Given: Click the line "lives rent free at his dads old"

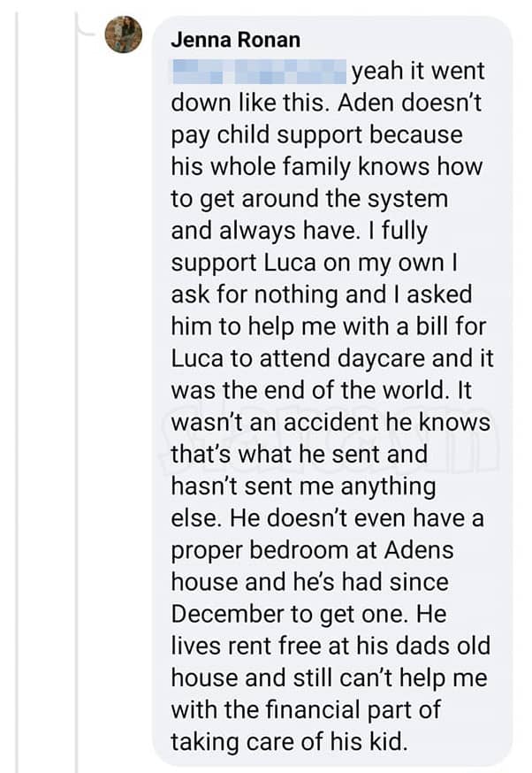Looking at the screenshot, I should [x=331, y=647].
